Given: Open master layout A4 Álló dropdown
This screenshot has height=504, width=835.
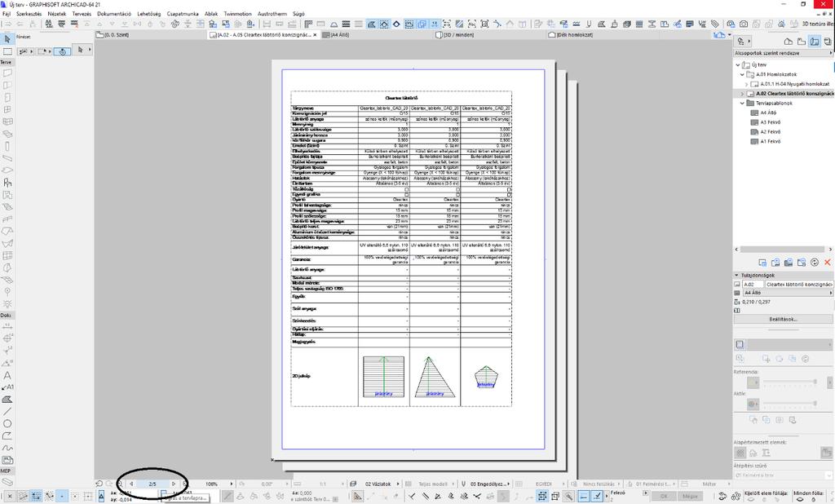Looking at the screenshot, I should 788,293.
